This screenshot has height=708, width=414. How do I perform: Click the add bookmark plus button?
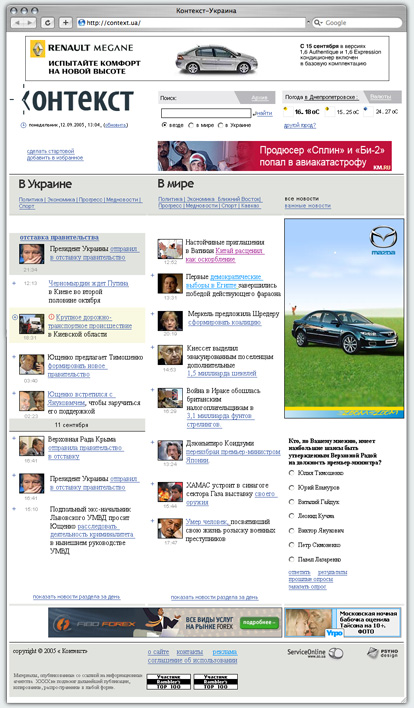pos(65,23)
